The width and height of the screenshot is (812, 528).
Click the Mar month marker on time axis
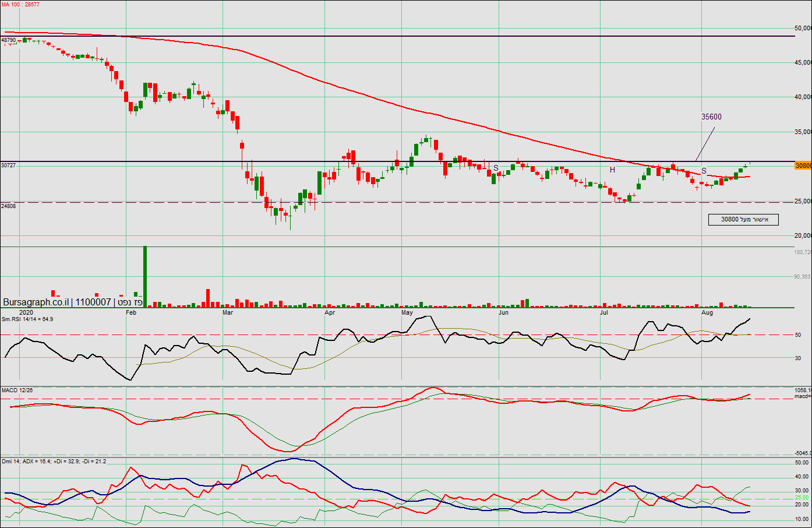point(228,313)
